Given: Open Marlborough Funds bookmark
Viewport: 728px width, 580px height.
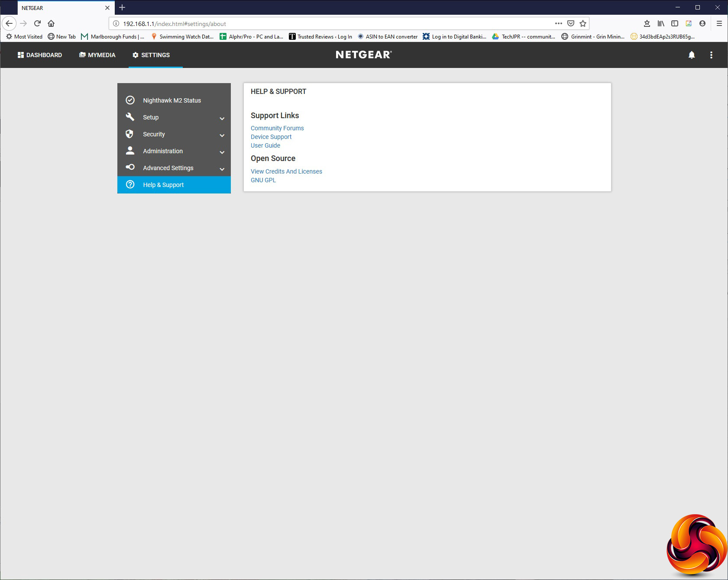Looking at the screenshot, I should coord(113,36).
